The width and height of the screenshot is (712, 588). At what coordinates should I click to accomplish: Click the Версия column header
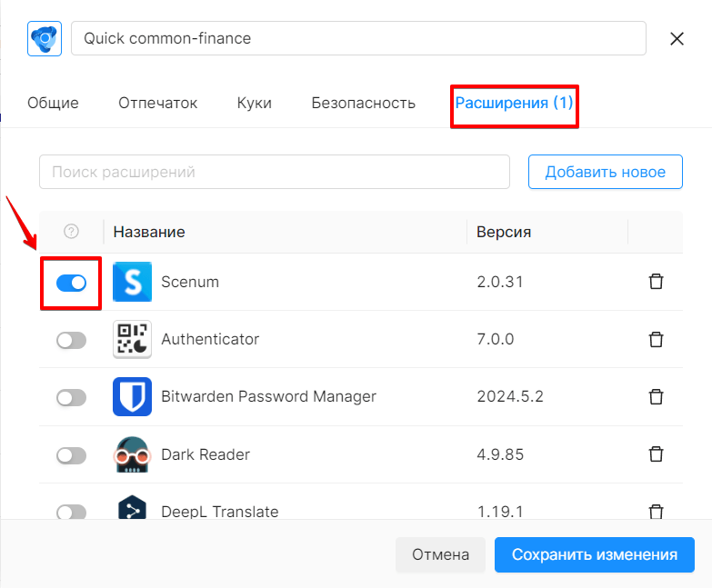(504, 232)
